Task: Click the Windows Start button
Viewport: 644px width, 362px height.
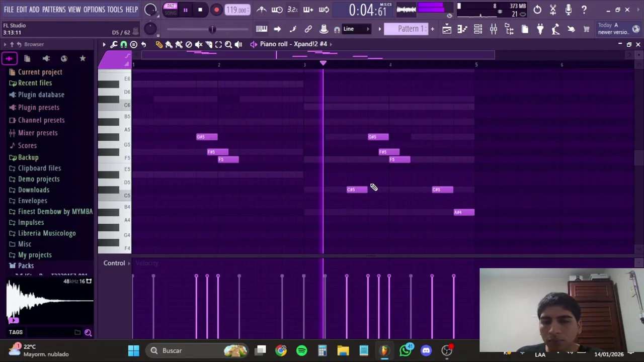Action: pos(133,350)
